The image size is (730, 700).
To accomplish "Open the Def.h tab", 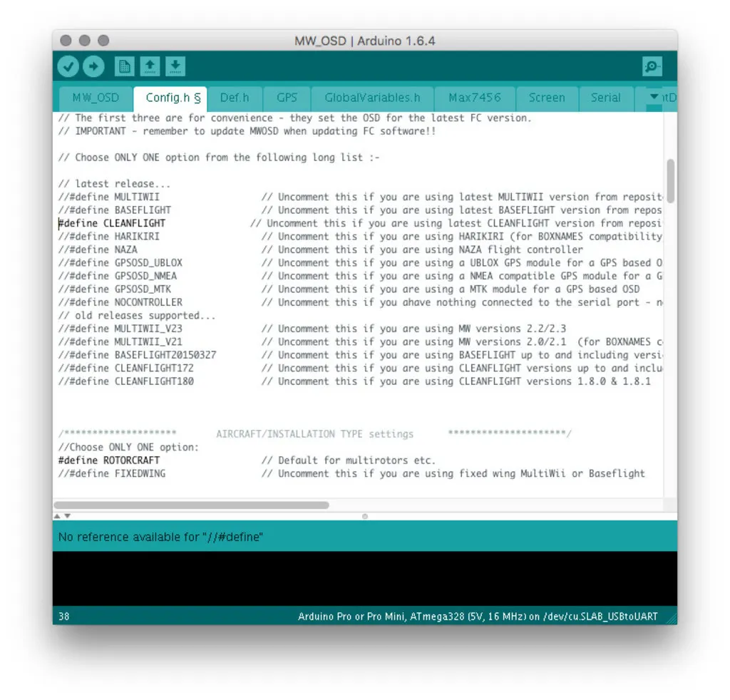I will click(235, 98).
